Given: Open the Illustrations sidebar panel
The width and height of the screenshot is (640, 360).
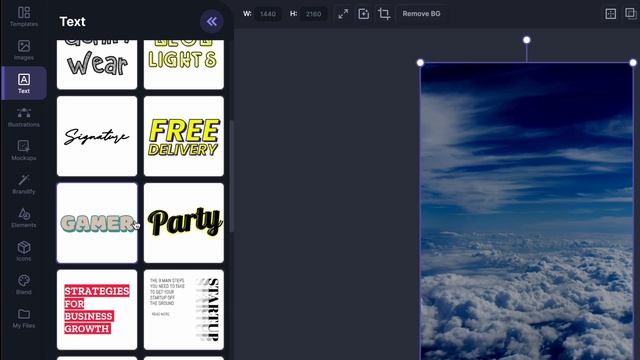Looking at the screenshot, I should (x=24, y=117).
